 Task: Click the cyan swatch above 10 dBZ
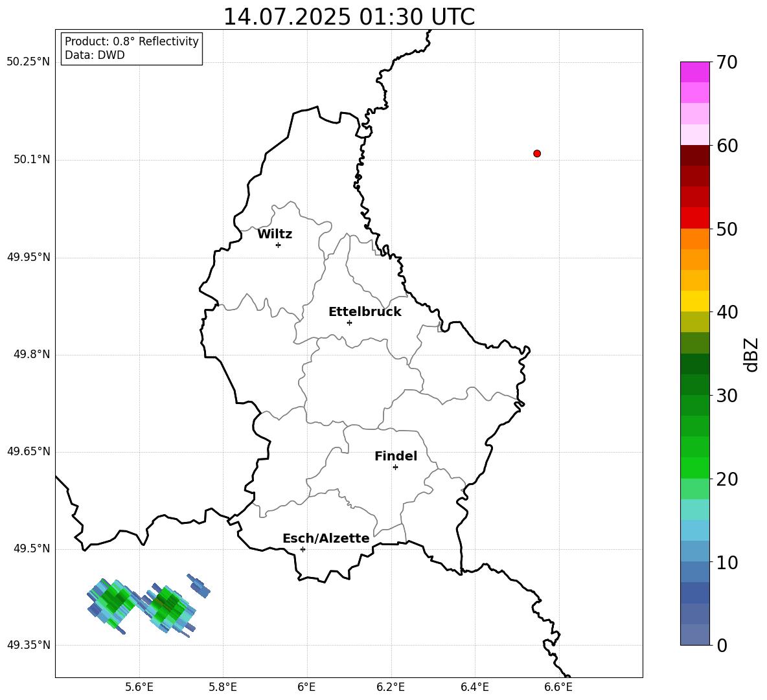(695, 530)
